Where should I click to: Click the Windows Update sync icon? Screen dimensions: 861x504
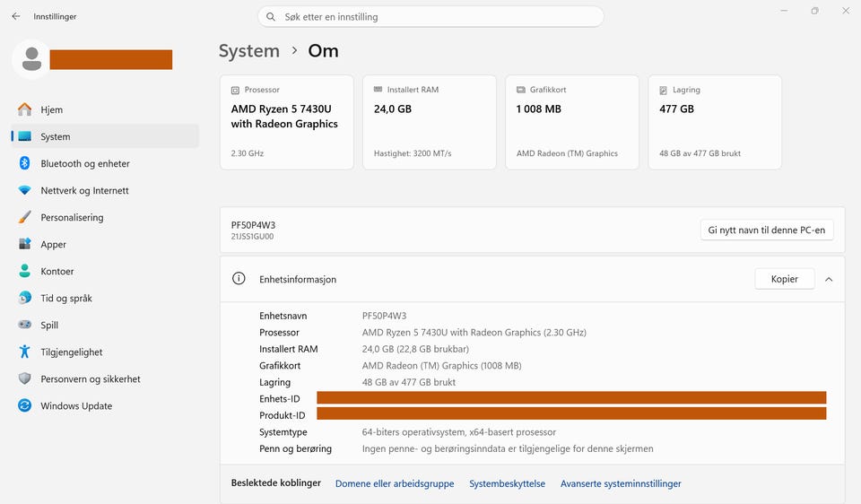[x=25, y=405]
